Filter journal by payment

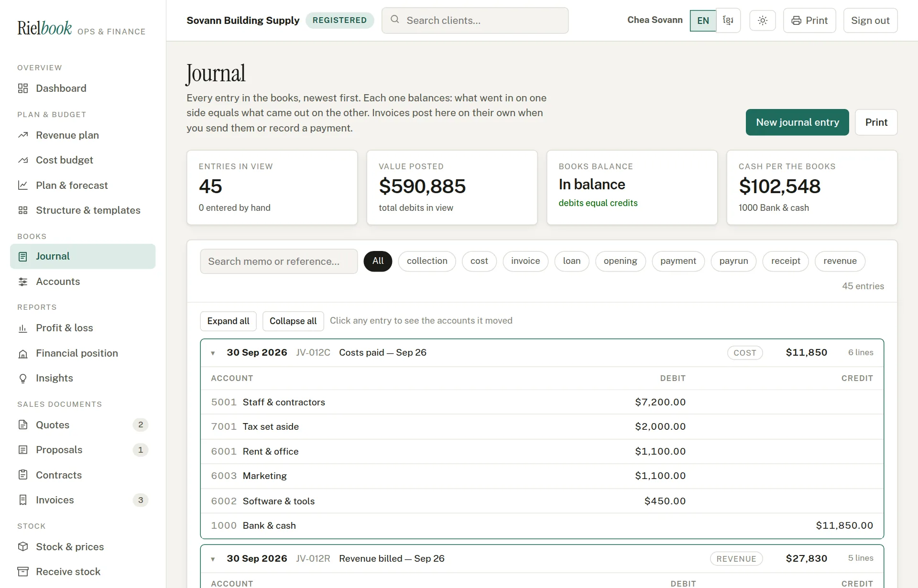pos(678,261)
